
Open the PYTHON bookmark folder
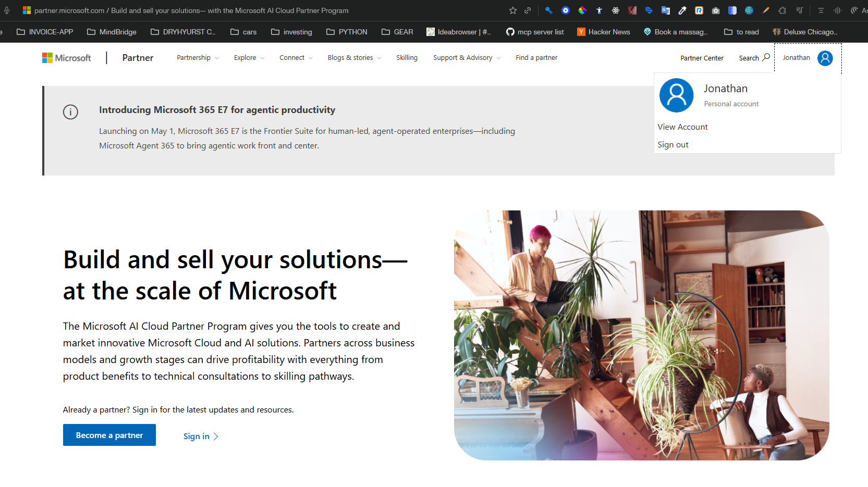[x=347, y=32]
